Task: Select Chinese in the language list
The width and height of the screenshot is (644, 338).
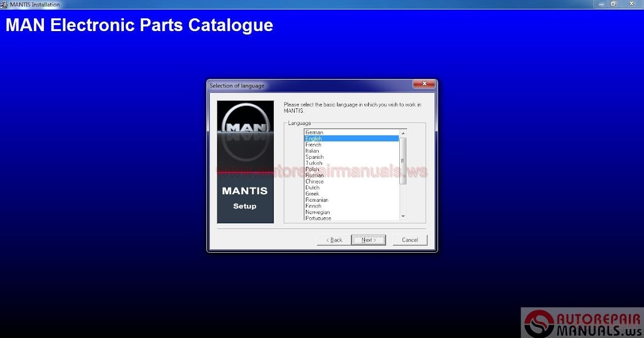Action: 352,181
